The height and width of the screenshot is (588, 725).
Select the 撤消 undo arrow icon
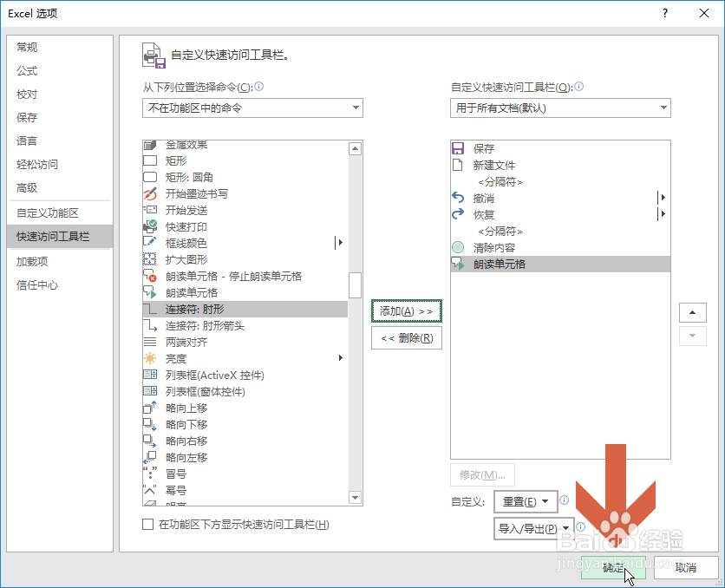458,198
